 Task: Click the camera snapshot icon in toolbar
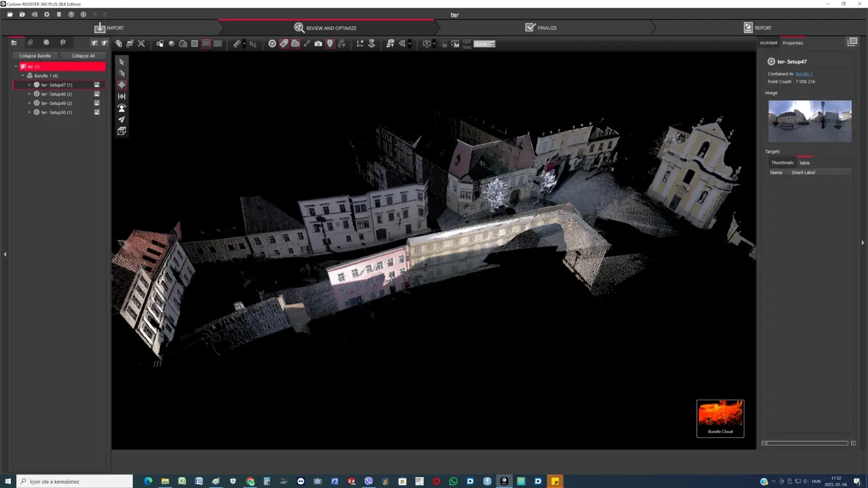pos(318,44)
